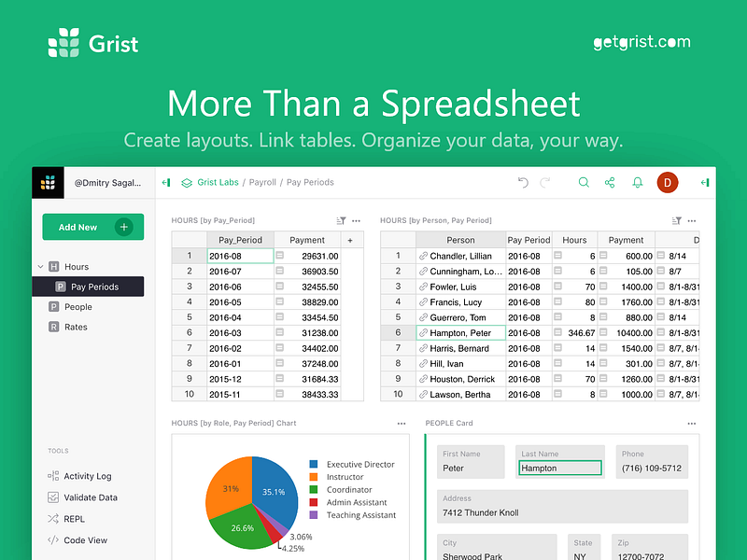This screenshot has height=560, width=747.
Task: Click the Add New button
Action: coord(92,227)
